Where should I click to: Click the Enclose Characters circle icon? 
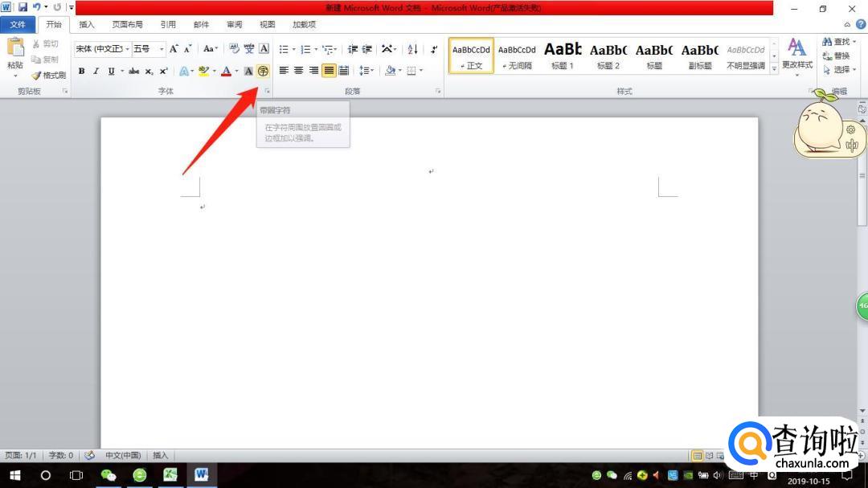click(x=263, y=71)
